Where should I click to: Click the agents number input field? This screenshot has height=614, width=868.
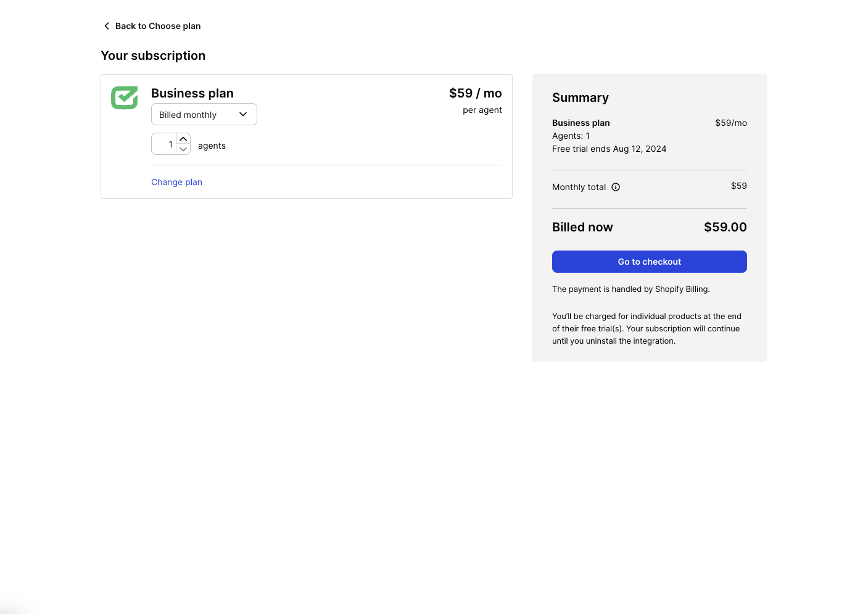164,144
